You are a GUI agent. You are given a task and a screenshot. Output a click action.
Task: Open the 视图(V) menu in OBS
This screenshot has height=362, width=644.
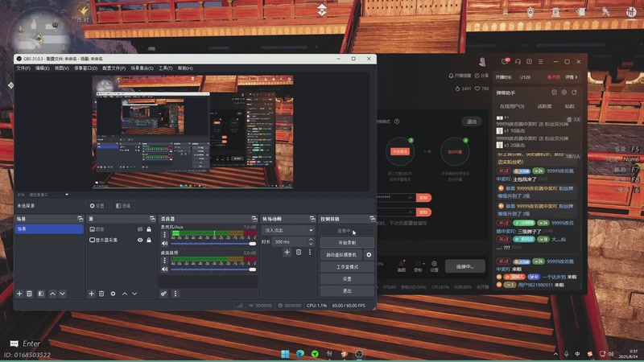coord(62,68)
